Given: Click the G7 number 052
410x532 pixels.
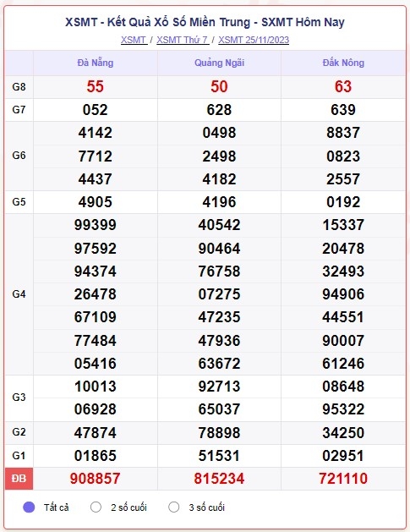Looking at the screenshot, I should (96, 110).
